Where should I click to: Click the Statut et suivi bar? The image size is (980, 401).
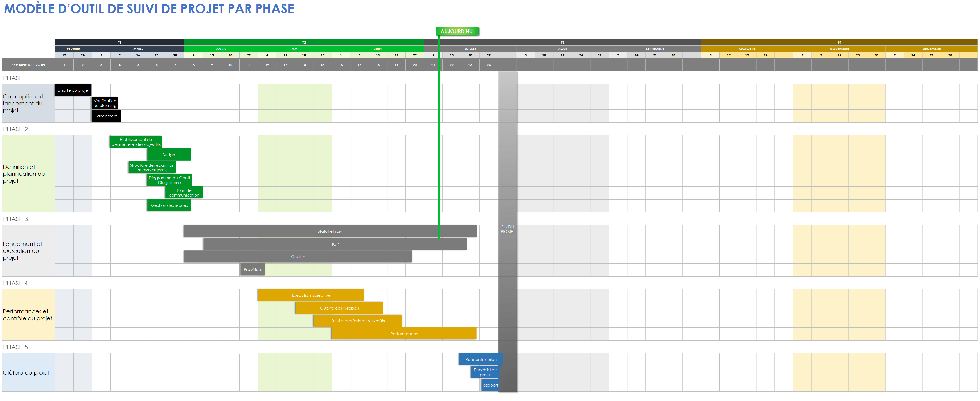[x=330, y=231]
